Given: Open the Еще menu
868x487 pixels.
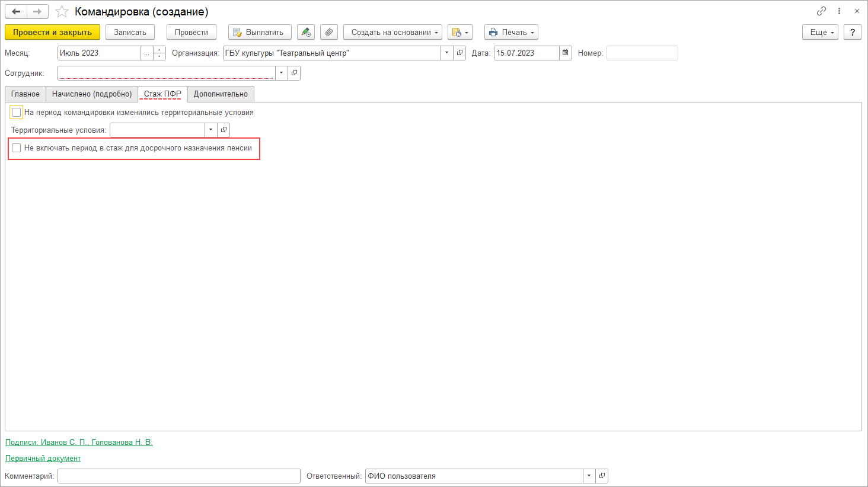Looking at the screenshot, I should click(821, 32).
